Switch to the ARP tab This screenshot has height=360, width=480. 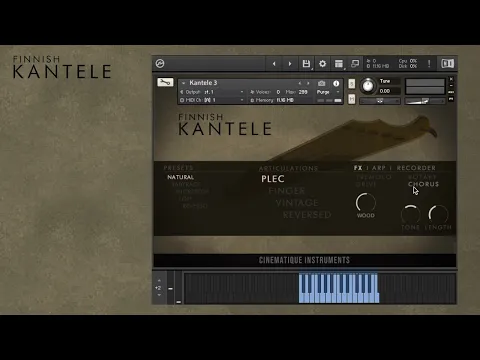(x=379, y=168)
